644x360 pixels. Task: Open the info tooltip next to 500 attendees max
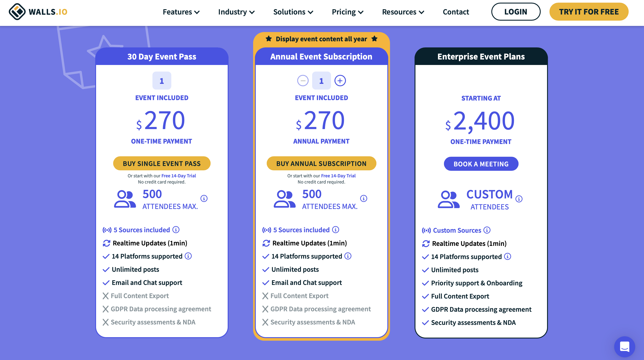click(204, 198)
